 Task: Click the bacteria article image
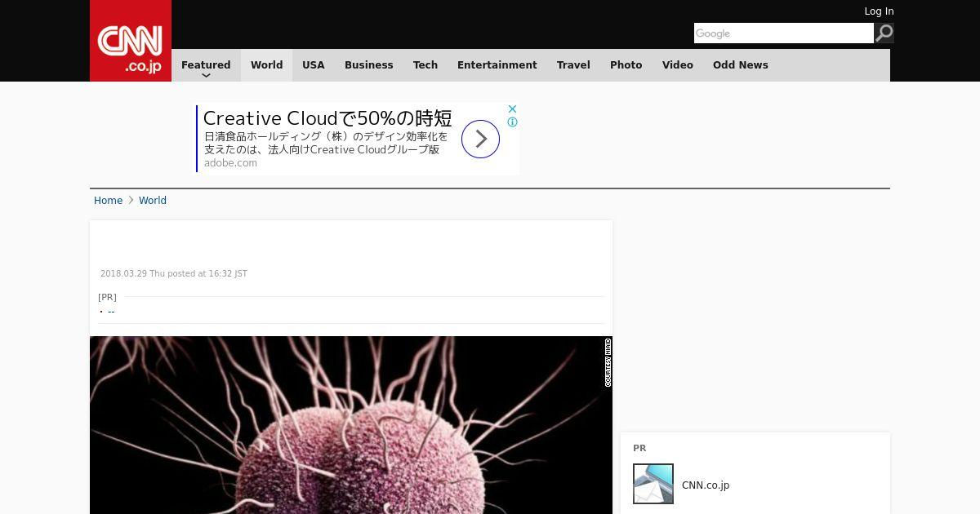coord(351,425)
